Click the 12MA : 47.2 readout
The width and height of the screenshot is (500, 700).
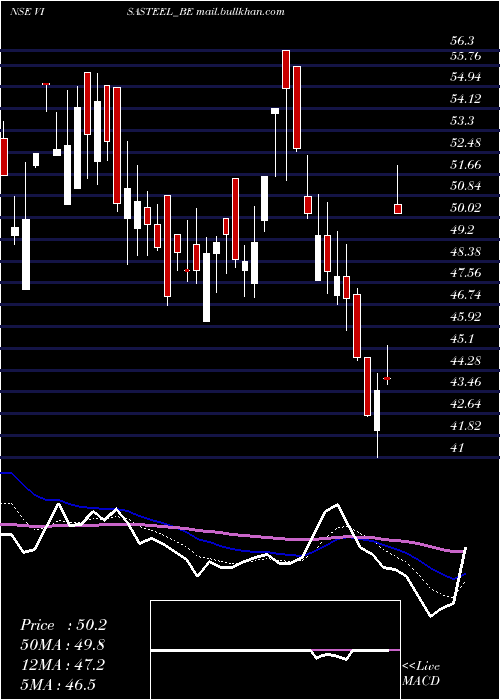(x=62, y=665)
